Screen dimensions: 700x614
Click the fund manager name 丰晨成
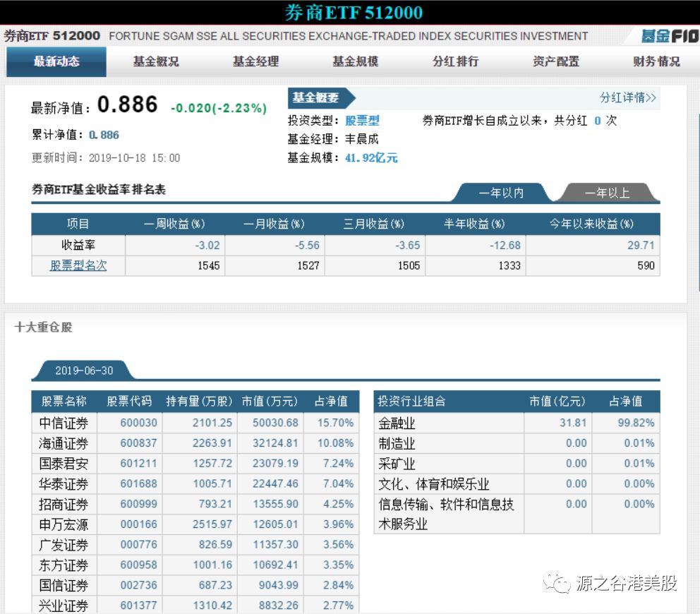click(362, 139)
